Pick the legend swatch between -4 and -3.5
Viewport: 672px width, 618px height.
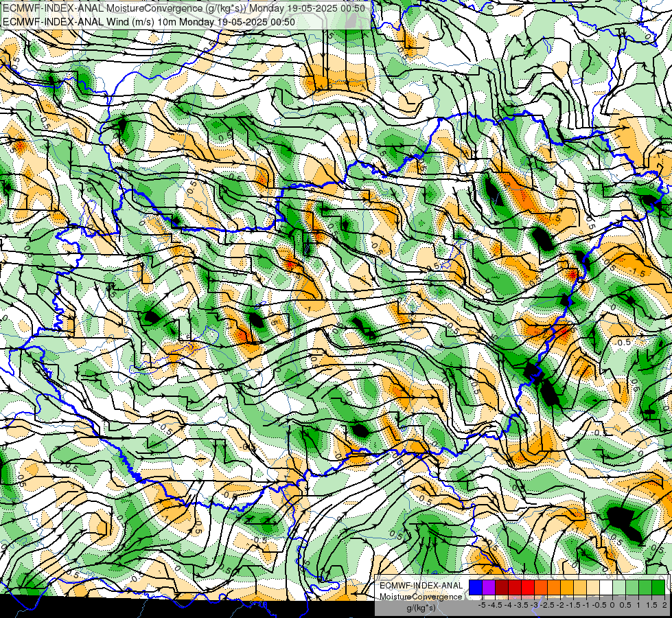tap(515, 588)
